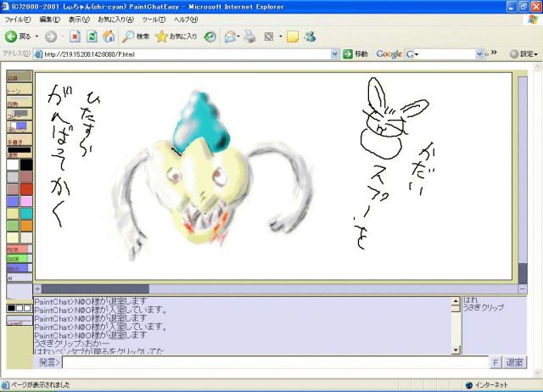Pick the cyan/teal color swatch

[26, 213]
